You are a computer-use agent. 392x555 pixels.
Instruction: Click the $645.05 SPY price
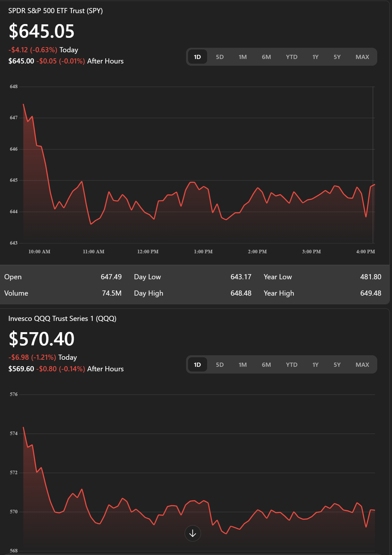click(41, 31)
